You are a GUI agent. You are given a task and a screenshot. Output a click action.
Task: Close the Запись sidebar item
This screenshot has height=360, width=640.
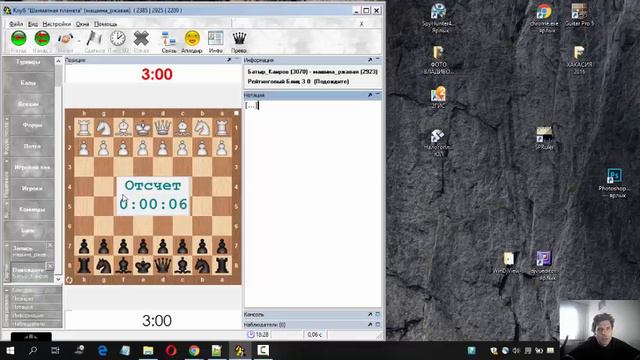[x=50, y=245]
